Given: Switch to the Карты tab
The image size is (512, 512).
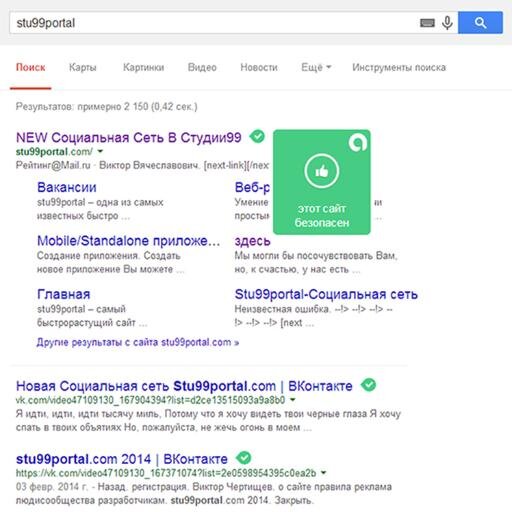Looking at the screenshot, I should click(x=83, y=67).
